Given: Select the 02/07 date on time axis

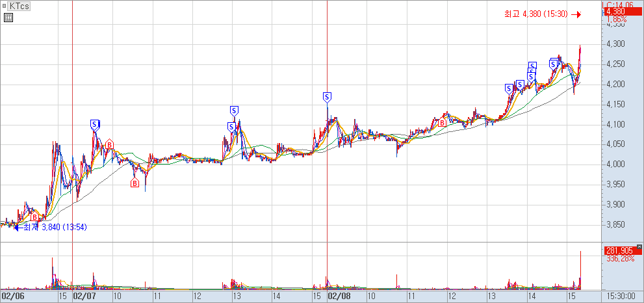Looking at the screenshot, I should tap(84, 296).
